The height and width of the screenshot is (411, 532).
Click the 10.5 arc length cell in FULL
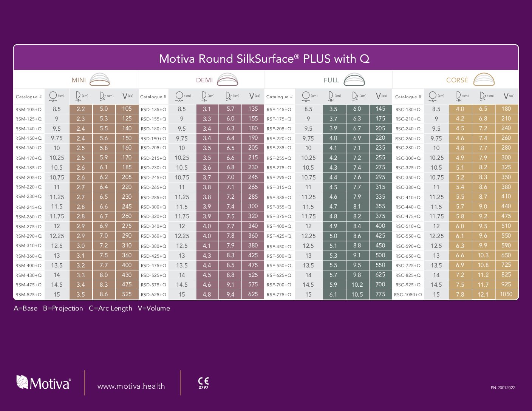(x=357, y=294)
